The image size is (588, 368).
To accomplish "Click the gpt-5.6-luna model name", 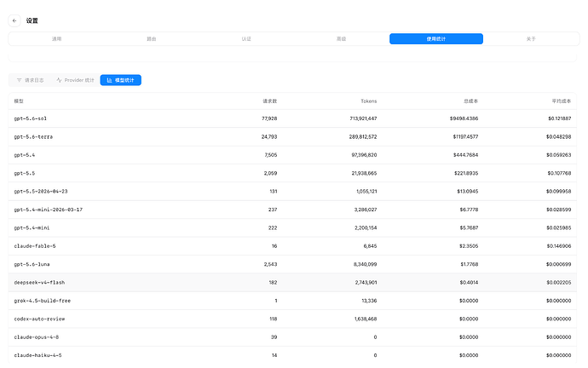I will [x=32, y=264].
